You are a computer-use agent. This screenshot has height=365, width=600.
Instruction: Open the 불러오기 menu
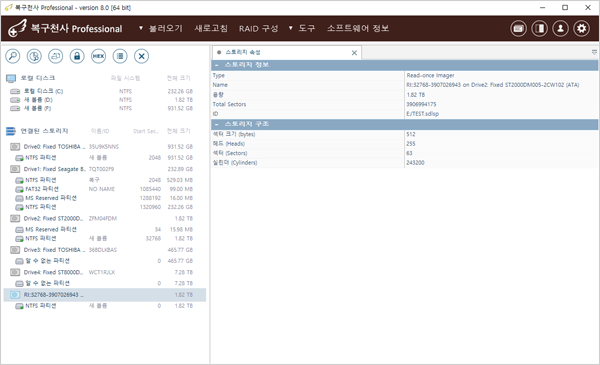(166, 28)
